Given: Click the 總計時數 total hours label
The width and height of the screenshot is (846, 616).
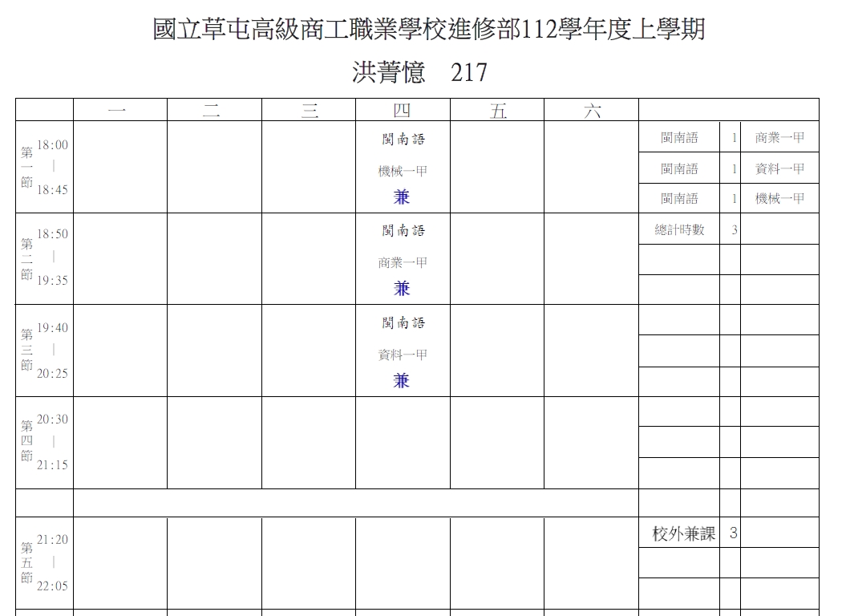Looking at the screenshot, I should (x=679, y=229).
